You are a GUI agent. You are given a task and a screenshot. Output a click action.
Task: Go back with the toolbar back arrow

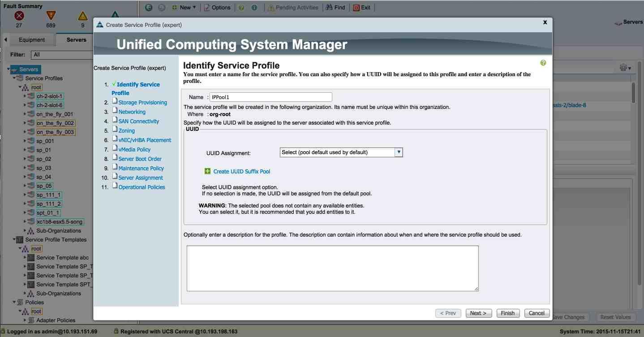click(149, 8)
